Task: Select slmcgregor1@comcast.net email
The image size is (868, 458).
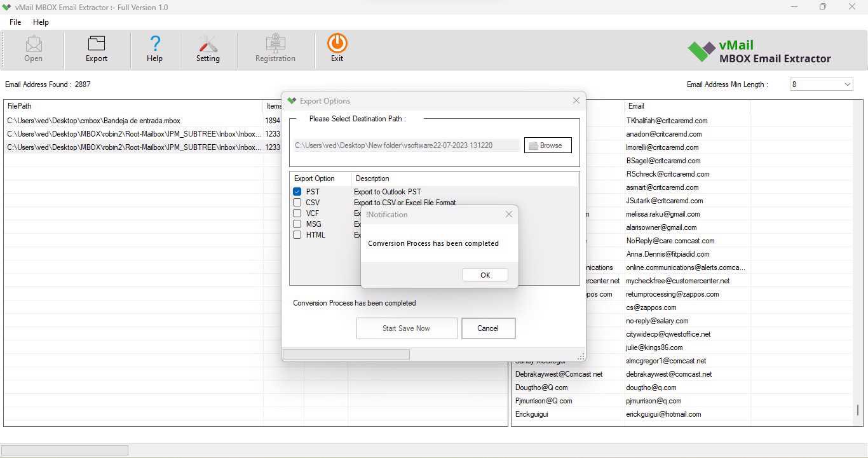Action: [666, 361]
